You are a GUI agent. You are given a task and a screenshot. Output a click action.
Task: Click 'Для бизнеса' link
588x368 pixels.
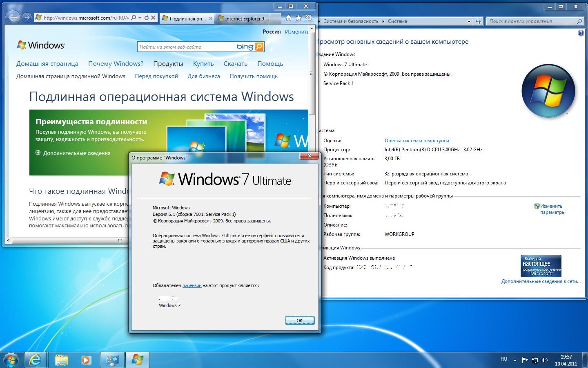(x=204, y=76)
